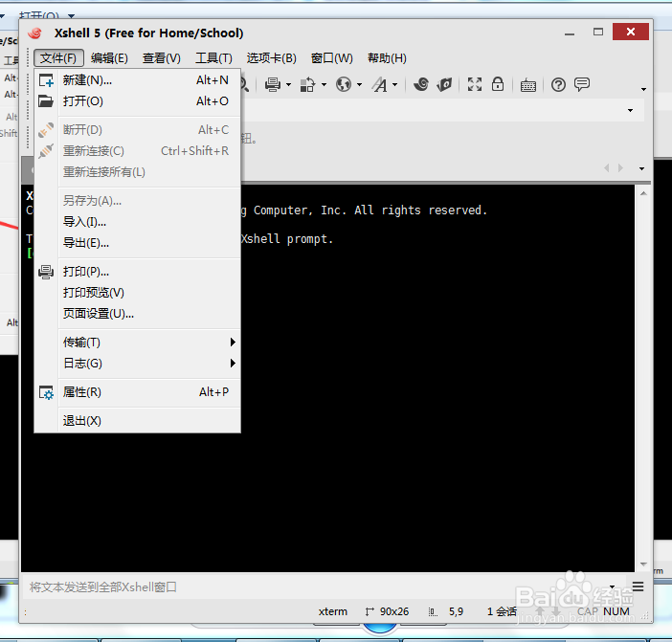Open the 帮助(H) menu
This screenshot has width=672, height=642.
click(x=387, y=57)
